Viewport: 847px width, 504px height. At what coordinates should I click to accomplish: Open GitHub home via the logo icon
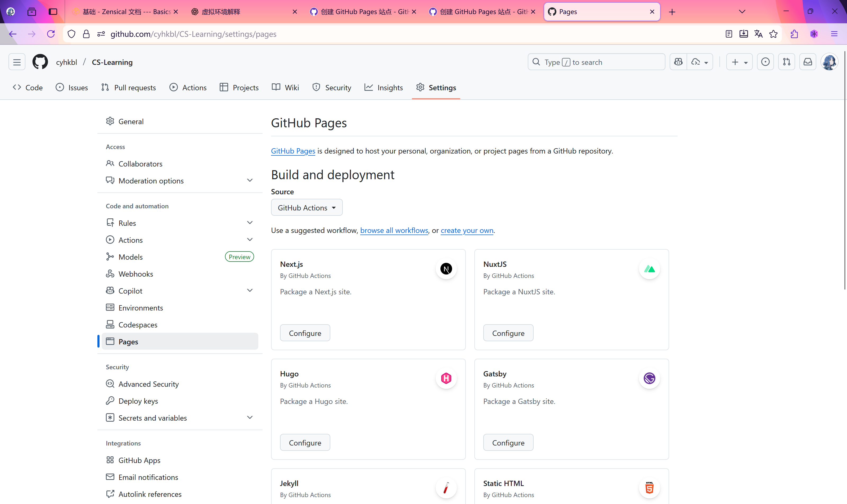click(40, 61)
